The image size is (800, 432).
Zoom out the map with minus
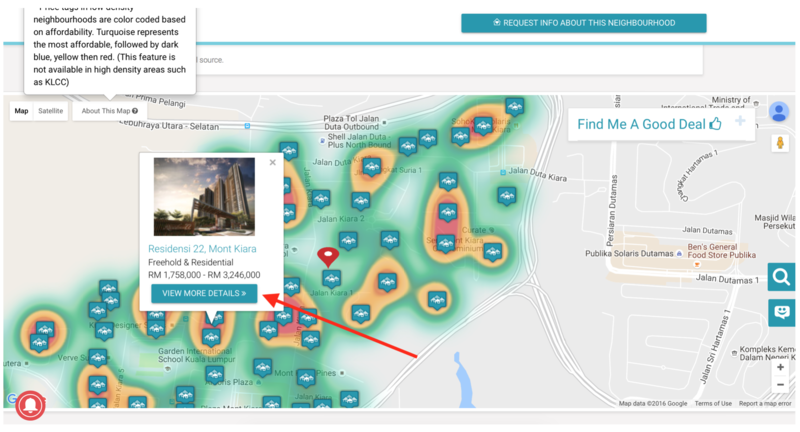click(780, 385)
